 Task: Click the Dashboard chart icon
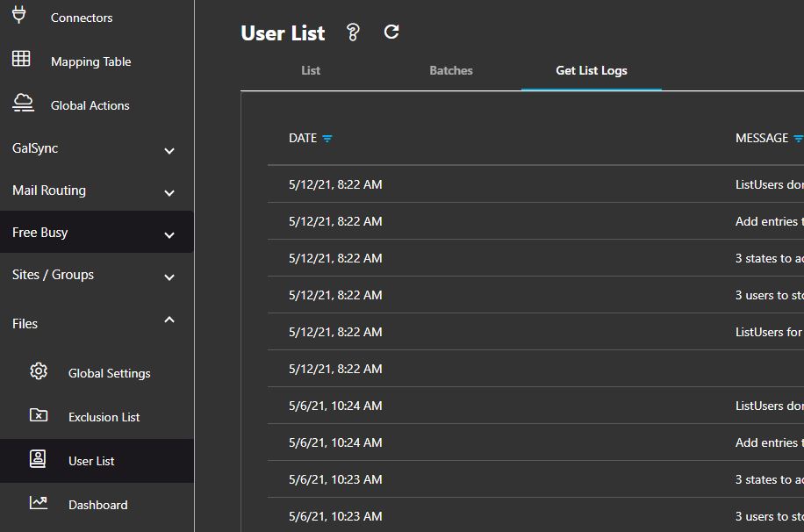pos(39,503)
